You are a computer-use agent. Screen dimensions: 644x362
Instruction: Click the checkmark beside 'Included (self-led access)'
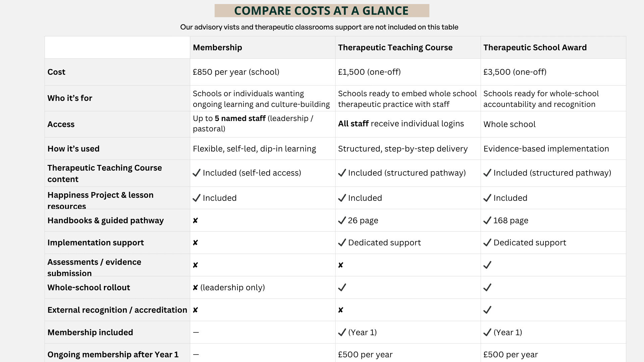pyautogui.click(x=197, y=173)
